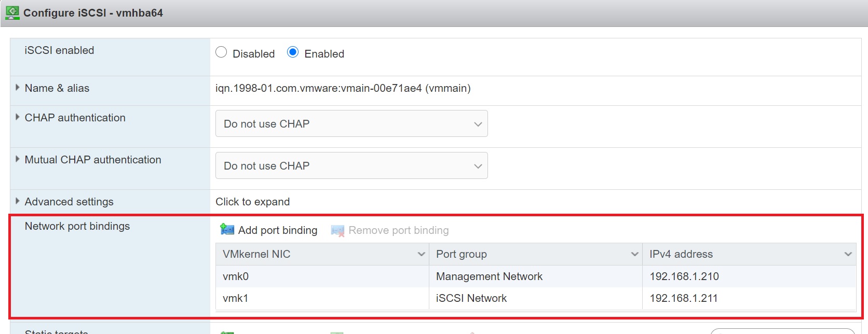Click the Add port binding icon
The height and width of the screenshot is (334, 868).
pyautogui.click(x=227, y=229)
